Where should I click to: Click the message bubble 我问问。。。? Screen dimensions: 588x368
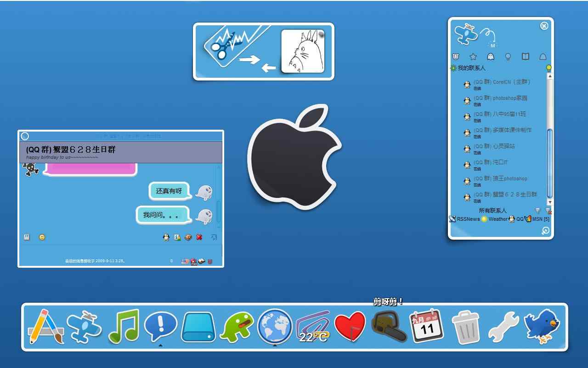(163, 215)
